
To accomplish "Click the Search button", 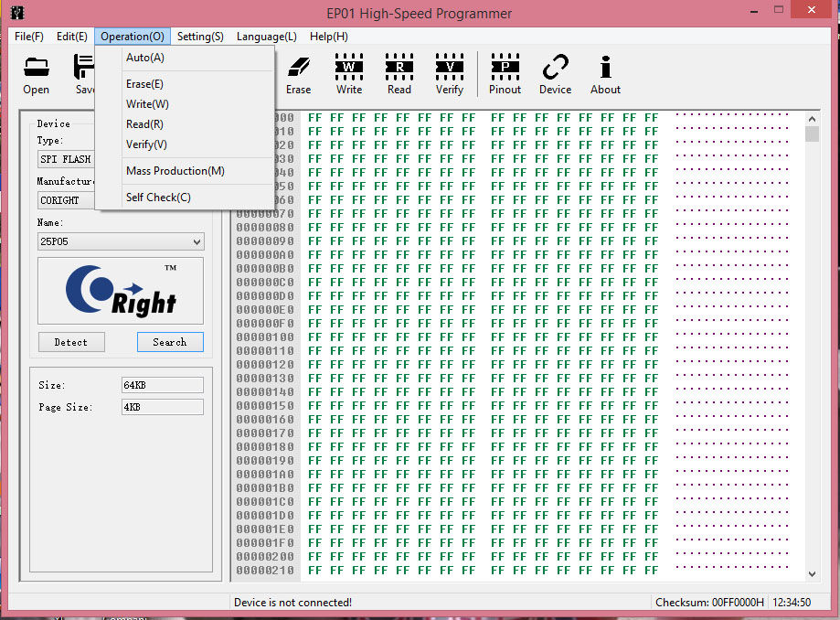I will [x=170, y=342].
